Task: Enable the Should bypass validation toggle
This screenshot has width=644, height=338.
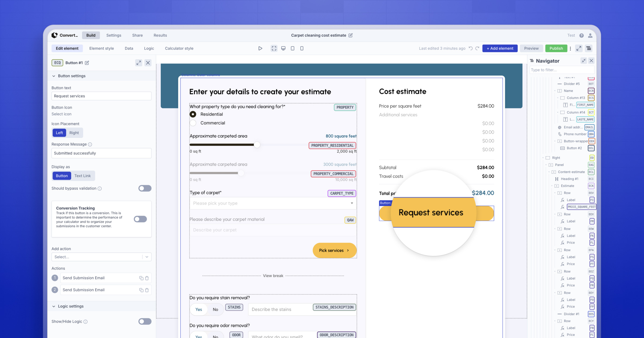Action: [x=145, y=188]
